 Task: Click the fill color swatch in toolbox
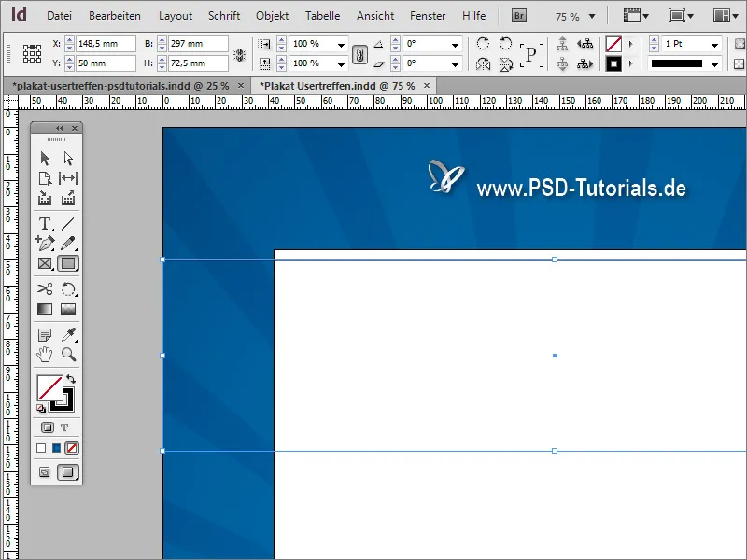50,387
